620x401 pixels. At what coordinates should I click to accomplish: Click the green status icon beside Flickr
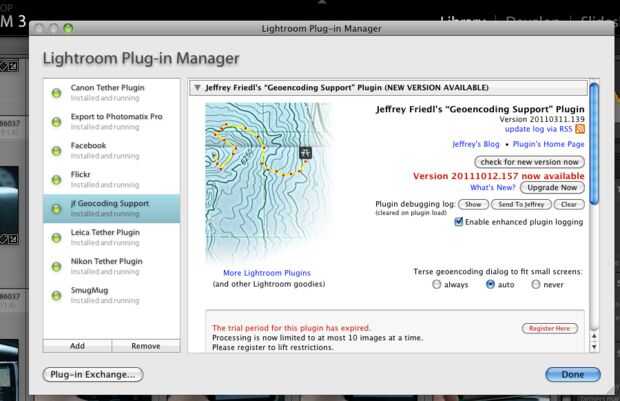pos(57,180)
